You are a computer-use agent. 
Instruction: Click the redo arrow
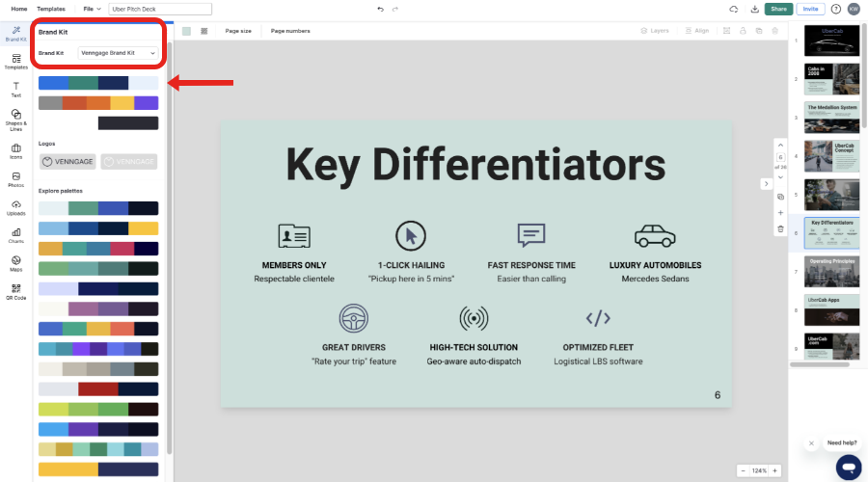[x=394, y=9]
